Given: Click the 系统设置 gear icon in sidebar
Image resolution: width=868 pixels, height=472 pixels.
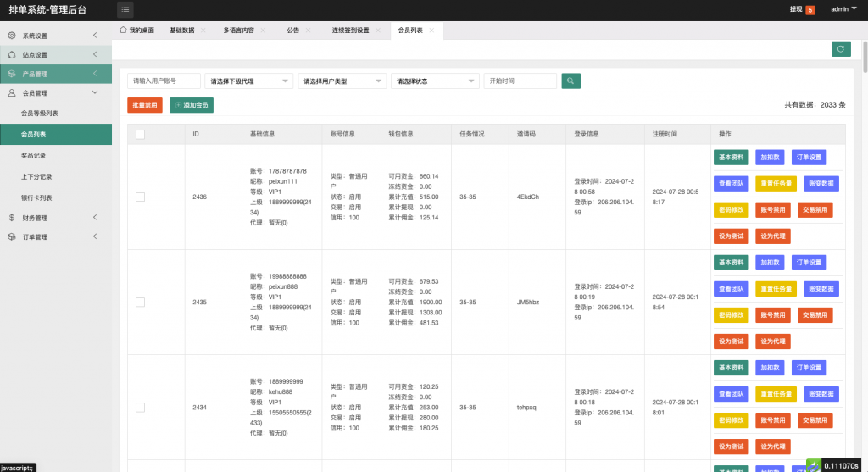Looking at the screenshot, I should 12,36.
